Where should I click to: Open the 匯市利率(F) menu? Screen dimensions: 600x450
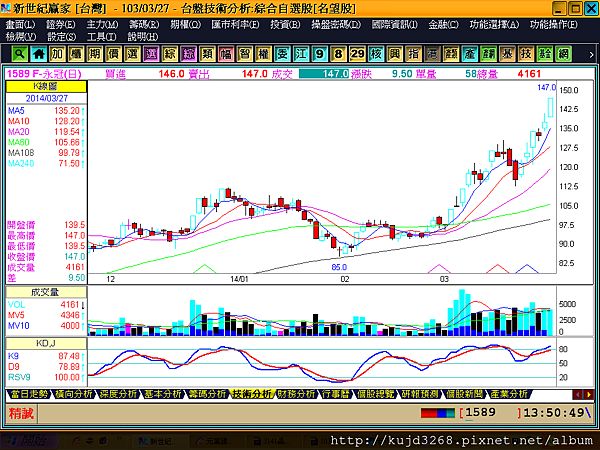235,24
